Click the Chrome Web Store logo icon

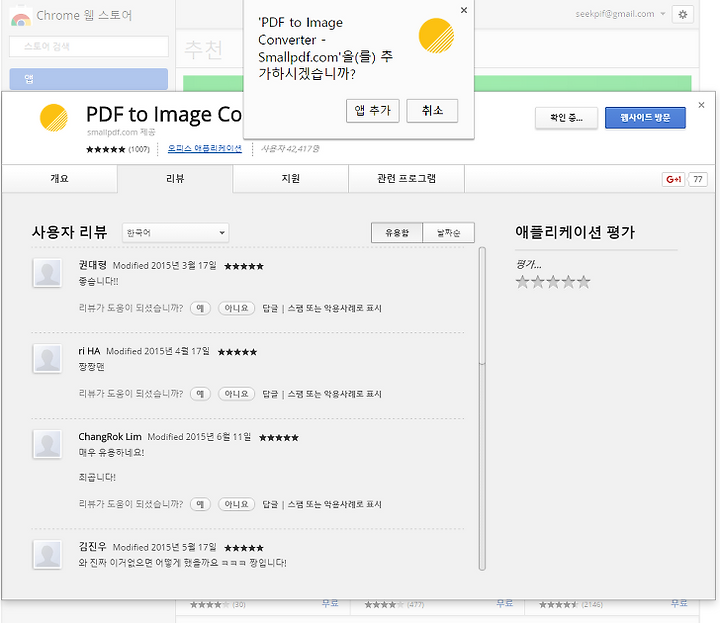point(21,17)
